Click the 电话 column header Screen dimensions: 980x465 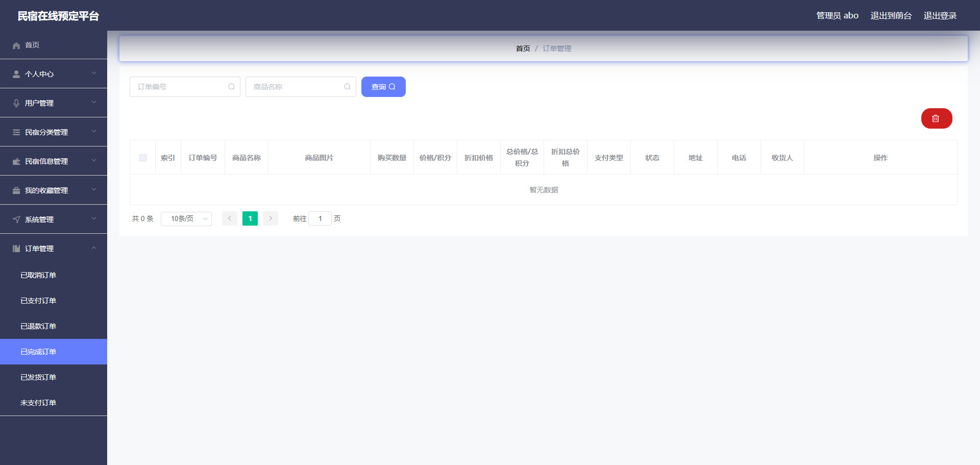click(739, 158)
